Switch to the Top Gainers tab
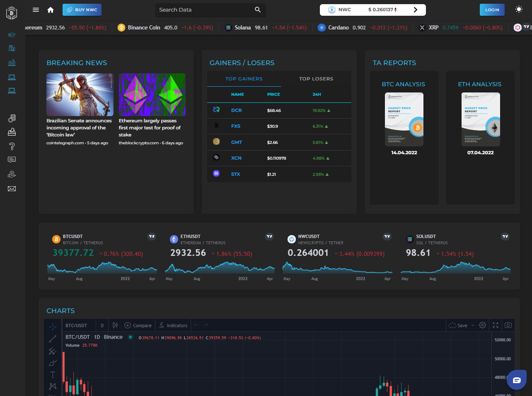Image resolution: width=532 pixels, height=396 pixels. tap(244, 79)
